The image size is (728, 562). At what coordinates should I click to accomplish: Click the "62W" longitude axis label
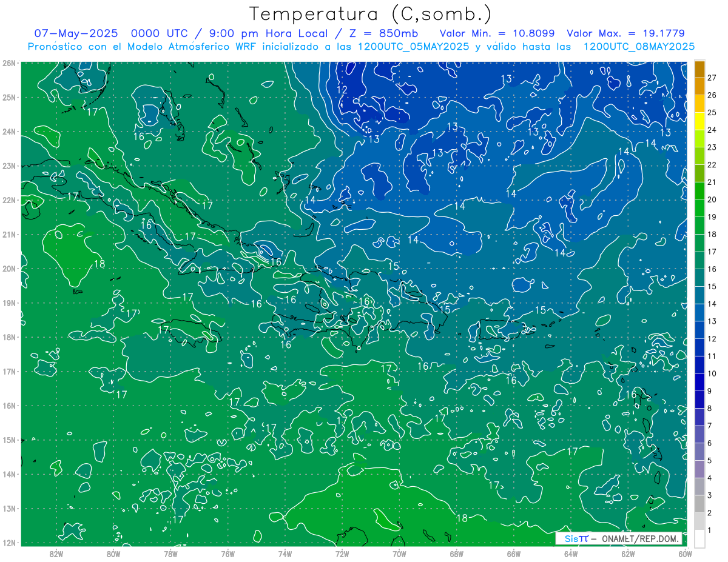pos(628,553)
